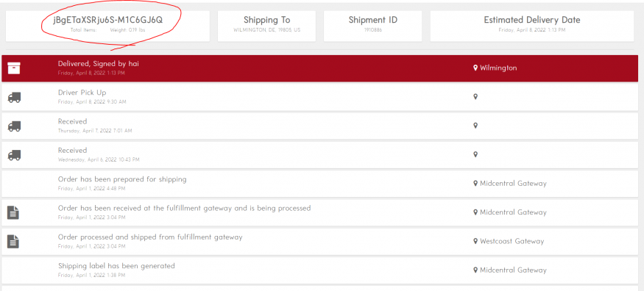Screen dimensions: 644x291
Task: Click location pin next to Wilmington
Action: point(475,68)
